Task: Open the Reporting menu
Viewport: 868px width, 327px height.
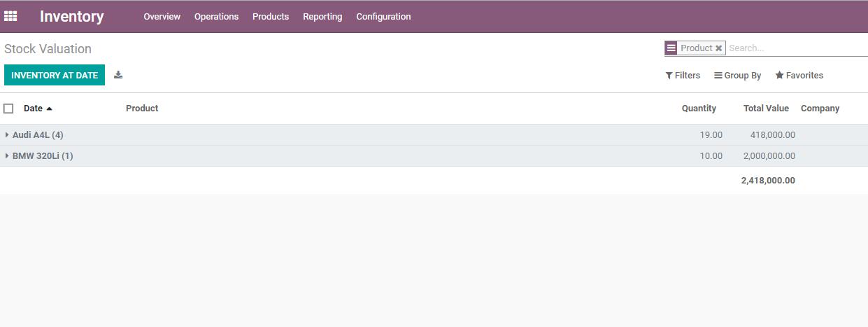Action: tap(322, 17)
